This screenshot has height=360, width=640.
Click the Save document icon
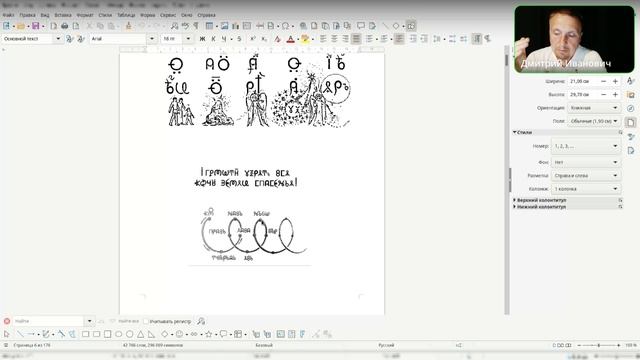click(36, 26)
